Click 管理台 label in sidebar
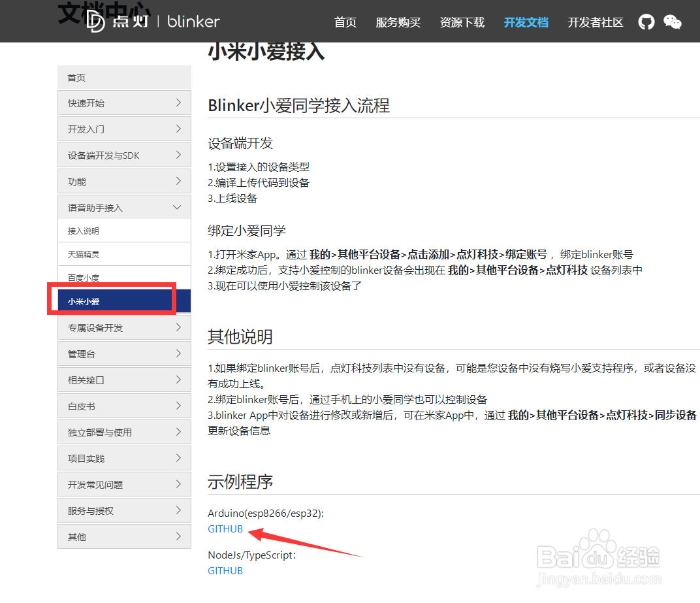This screenshot has height=603, width=700. point(81,354)
